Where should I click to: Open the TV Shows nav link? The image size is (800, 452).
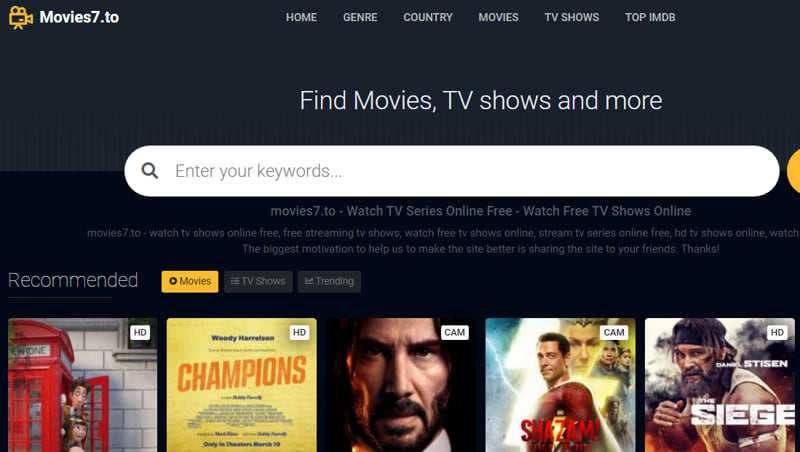tap(572, 17)
